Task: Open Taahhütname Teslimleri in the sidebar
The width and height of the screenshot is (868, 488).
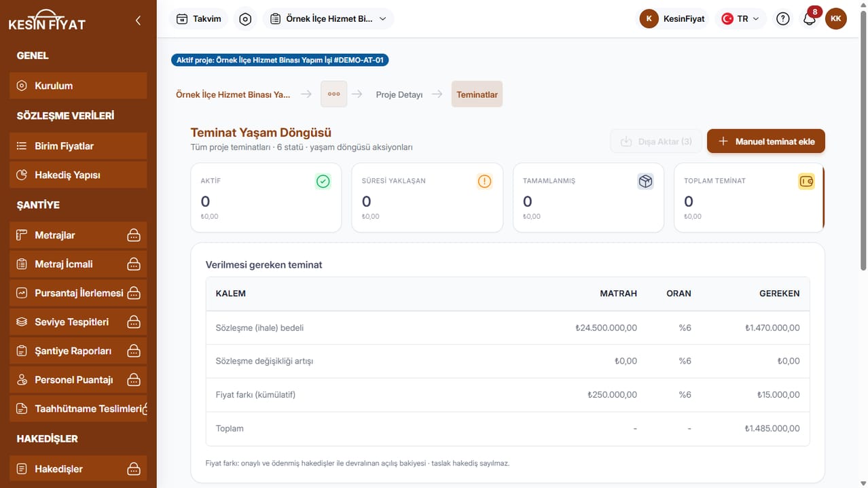Action: pos(78,409)
